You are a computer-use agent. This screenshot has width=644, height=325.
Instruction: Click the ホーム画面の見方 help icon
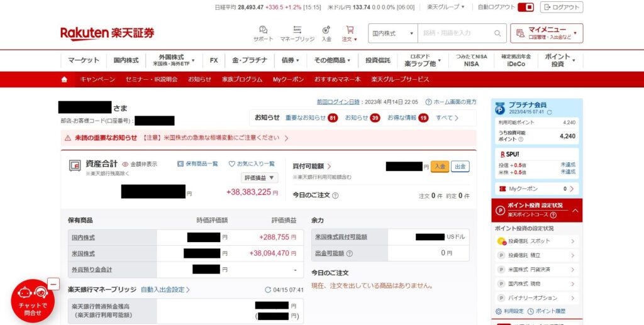[428, 102]
